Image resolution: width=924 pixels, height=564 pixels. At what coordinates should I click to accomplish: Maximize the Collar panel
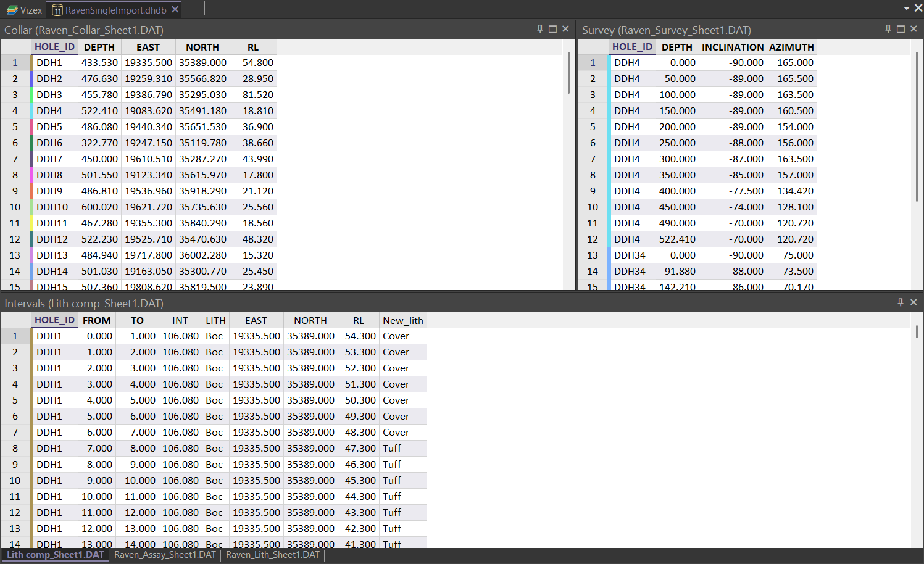pos(552,29)
